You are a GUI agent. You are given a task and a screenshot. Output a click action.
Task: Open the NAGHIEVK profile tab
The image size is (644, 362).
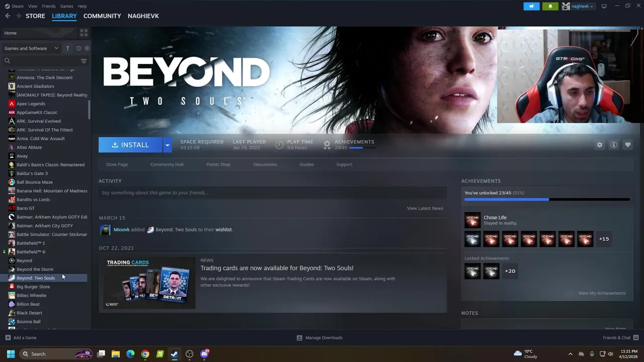coord(143,16)
